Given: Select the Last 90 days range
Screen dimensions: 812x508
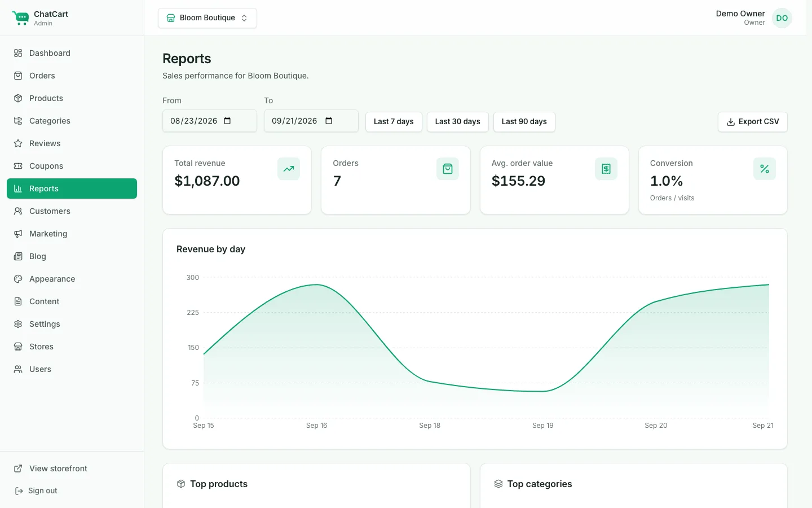Looking at the screenshot, I should point(524,122).
